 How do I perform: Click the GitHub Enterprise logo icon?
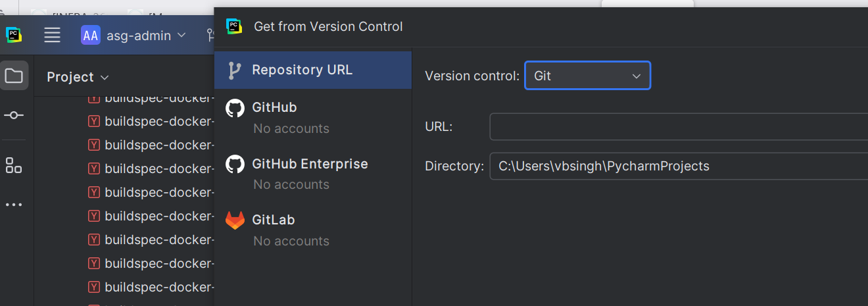pos(235,164)
